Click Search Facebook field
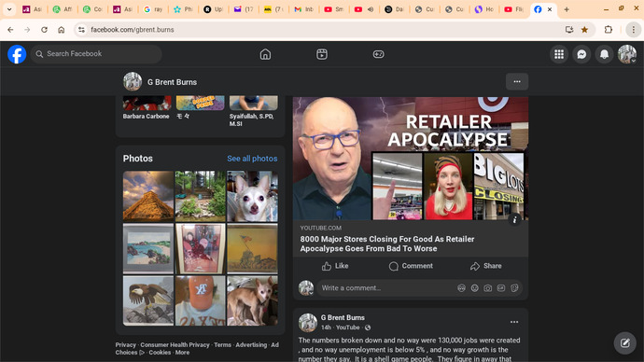Screen dimensions: 644x362 pyautogui.click(x=96, y=54)
